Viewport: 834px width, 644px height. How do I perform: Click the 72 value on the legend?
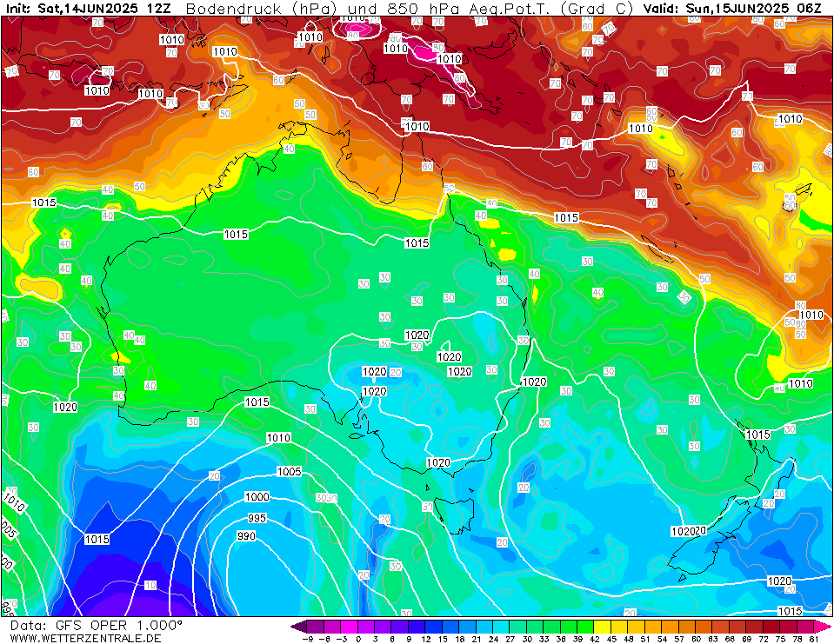764,639
